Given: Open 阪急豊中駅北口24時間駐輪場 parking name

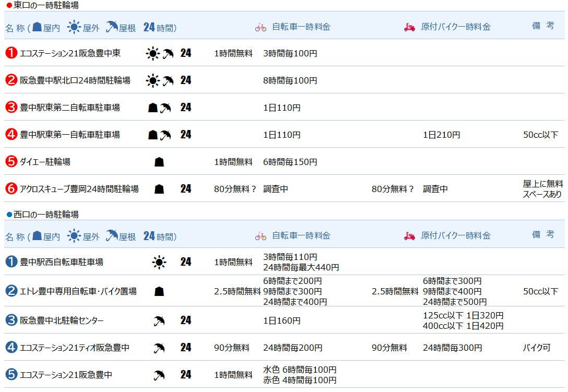Looking at the screenshot, I should (x=75, y=80).
